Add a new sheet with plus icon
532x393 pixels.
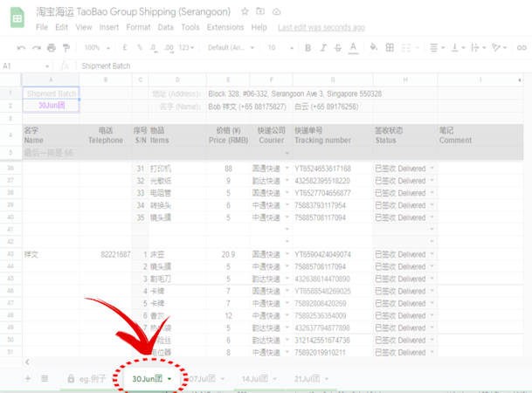click(28, 379)
